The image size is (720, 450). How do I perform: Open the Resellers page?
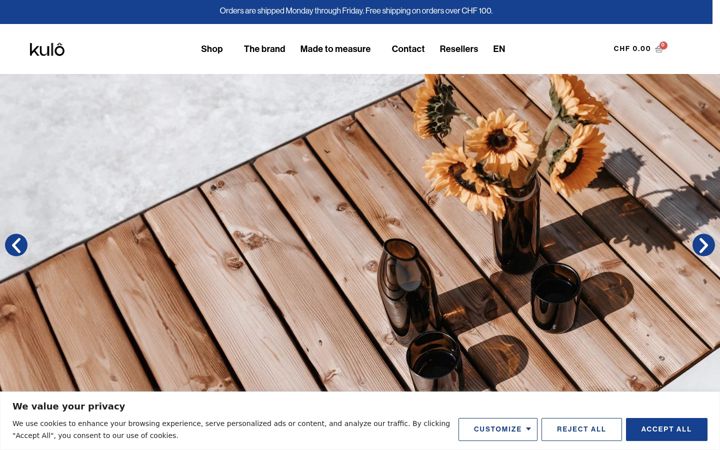[459, 49]
